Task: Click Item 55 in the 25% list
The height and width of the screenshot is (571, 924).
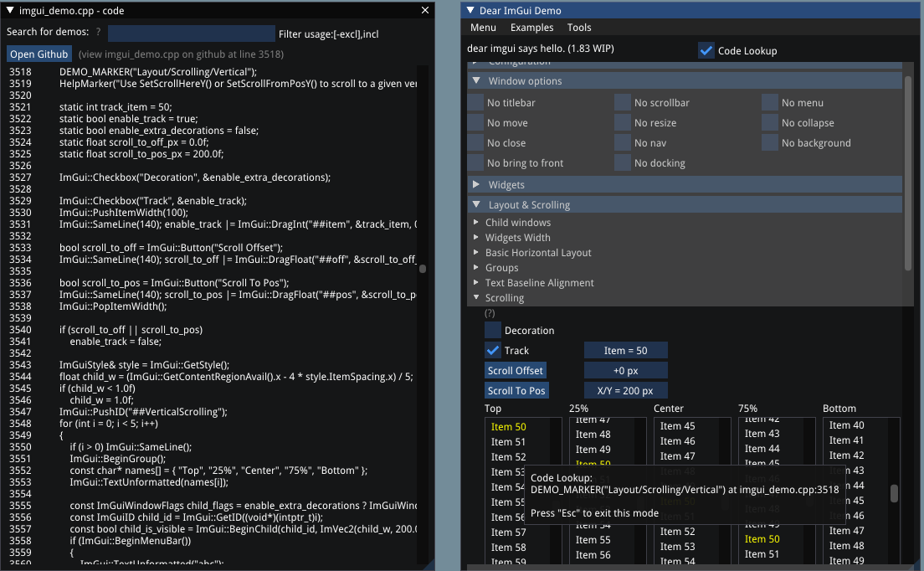Action: (593, 540)
